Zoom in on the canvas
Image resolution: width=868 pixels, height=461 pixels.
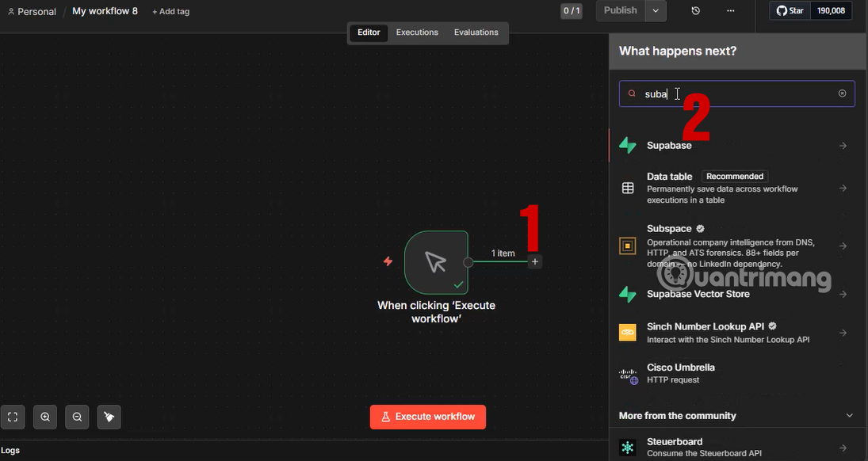point(45,417)
